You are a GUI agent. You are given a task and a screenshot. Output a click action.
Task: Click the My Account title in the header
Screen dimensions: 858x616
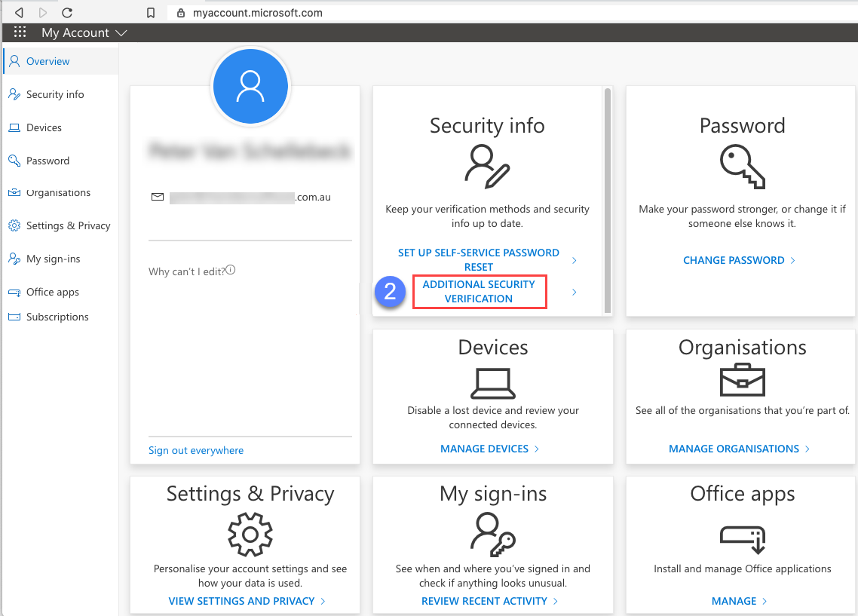click(x=77, y=32)
